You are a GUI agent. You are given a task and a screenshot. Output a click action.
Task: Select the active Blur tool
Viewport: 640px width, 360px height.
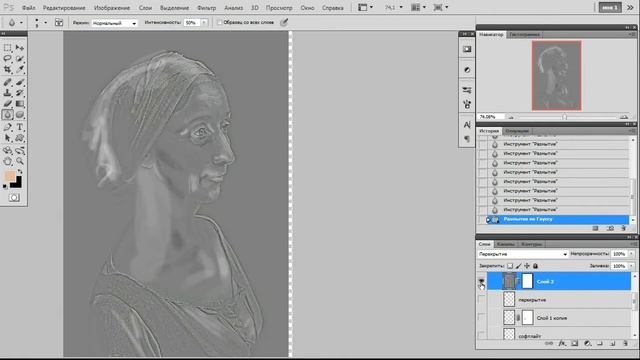(7, 115)
